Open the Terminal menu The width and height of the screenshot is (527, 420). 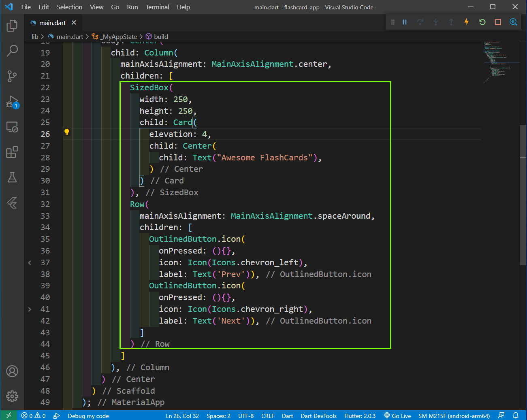point(158,7)
